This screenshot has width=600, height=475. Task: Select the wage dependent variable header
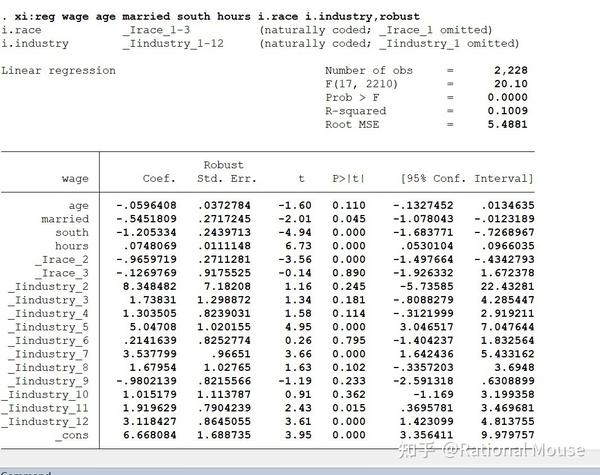tap(75, 179)
